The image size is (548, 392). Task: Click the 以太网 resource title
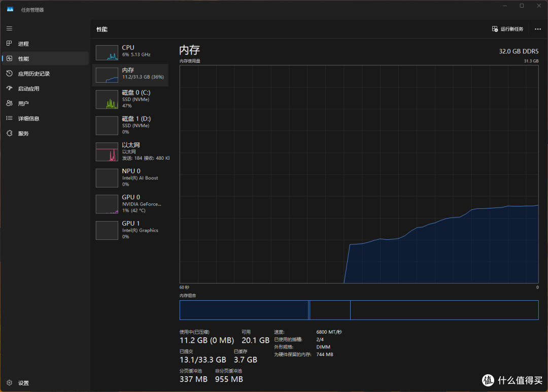click(x=131, y=145)
